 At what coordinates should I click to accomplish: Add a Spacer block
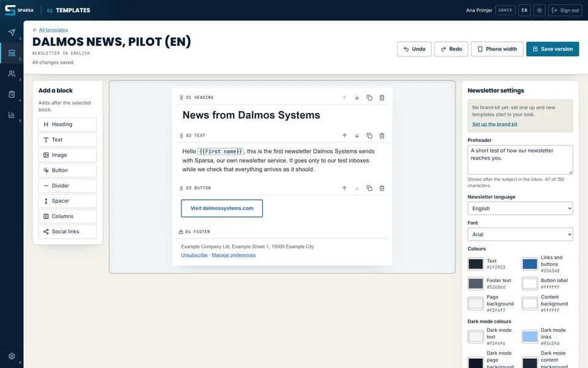tap(67, 201)
